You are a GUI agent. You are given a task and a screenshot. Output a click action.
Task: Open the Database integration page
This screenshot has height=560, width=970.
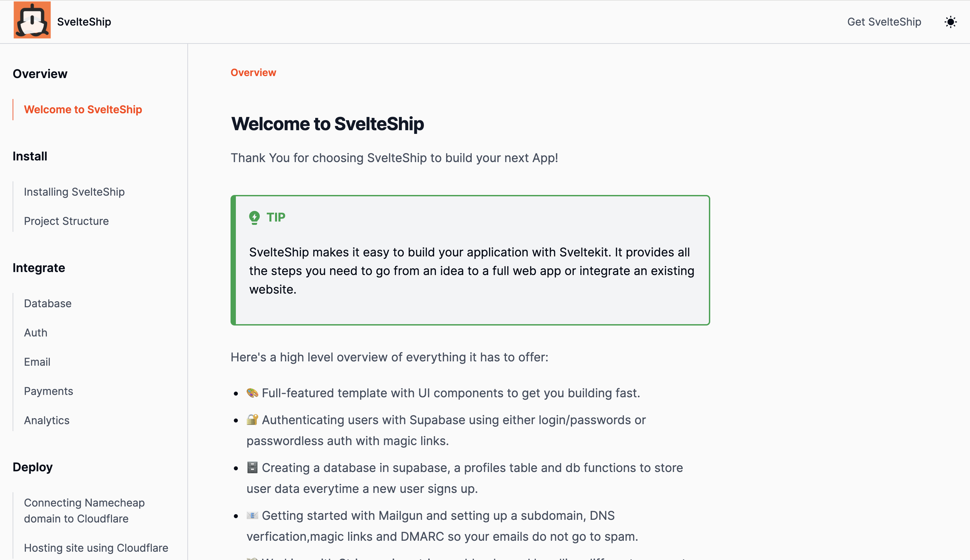[47, 303]
